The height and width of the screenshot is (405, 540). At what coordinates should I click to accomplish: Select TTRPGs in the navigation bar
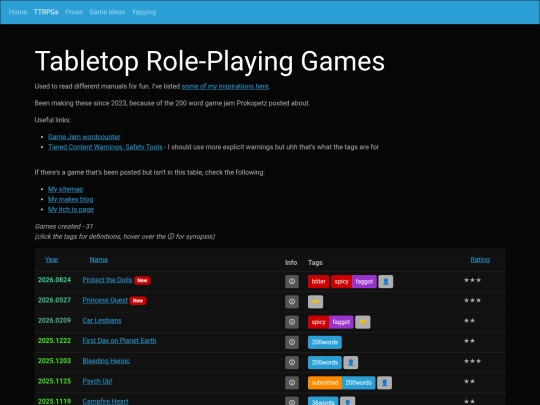click(46, 12)
